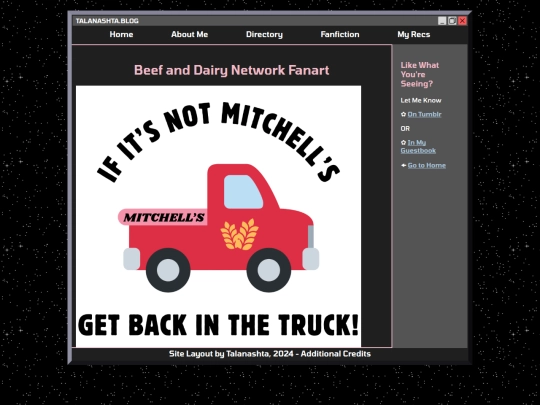
Task: Open the Home nav item
Action: tap(121, 34)
